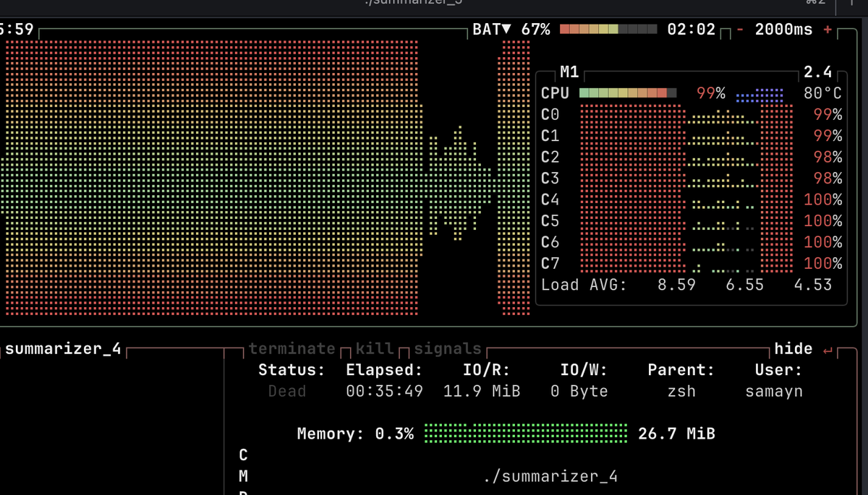Click the total CPU usage in the CPU row
This screenshot has height=495, width=868.
[711, 93]
